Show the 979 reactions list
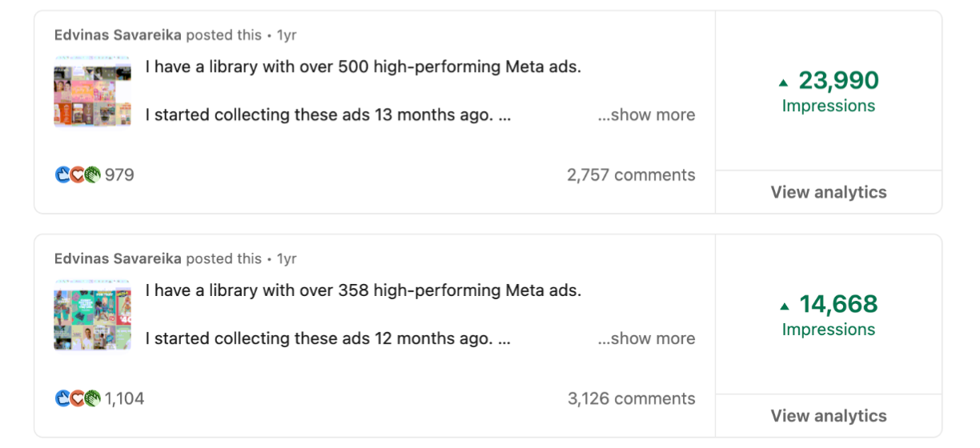 coord(119,175)
